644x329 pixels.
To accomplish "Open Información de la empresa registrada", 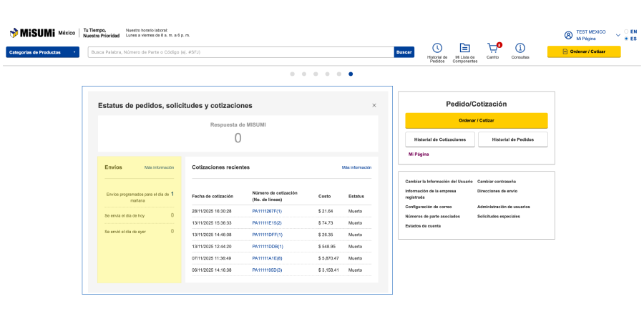I will tap(431, 195).
